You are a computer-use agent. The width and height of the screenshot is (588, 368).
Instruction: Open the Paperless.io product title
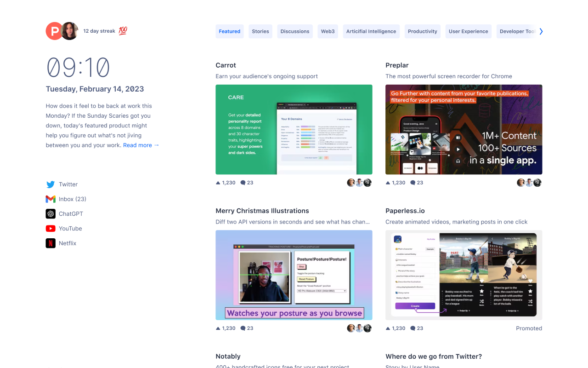click(x=405, y=211)
